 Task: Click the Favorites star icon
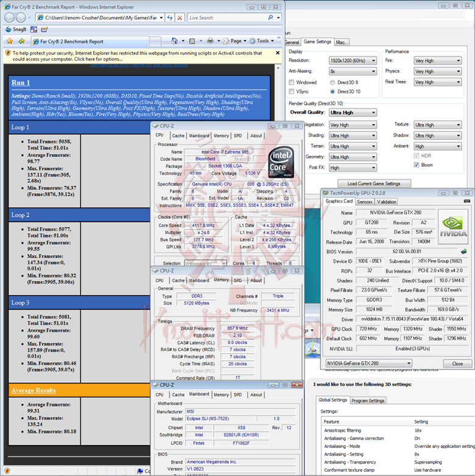(10, 41)
